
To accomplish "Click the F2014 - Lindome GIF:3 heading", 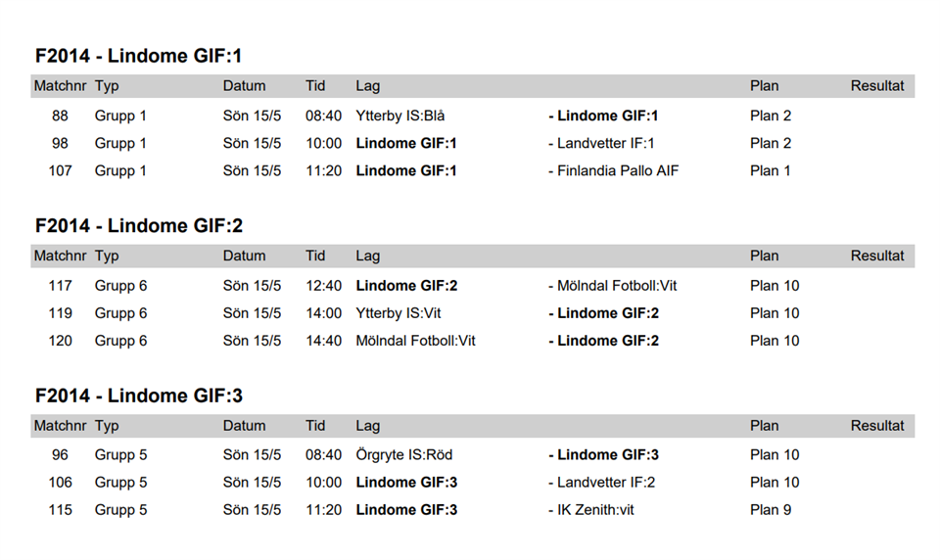I will [138, 397].
